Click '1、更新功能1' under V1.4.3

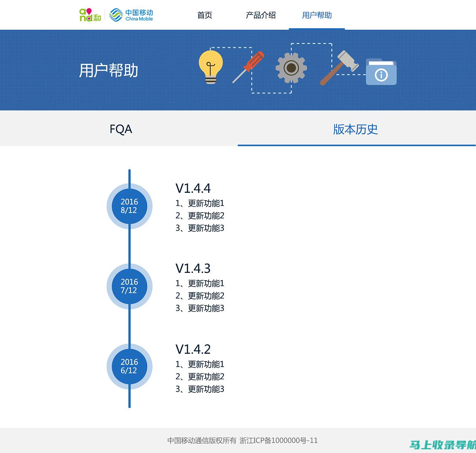click(200, 283)
